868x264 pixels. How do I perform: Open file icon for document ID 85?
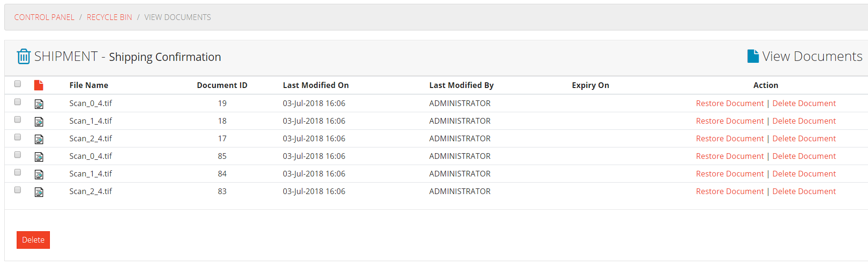39,156
